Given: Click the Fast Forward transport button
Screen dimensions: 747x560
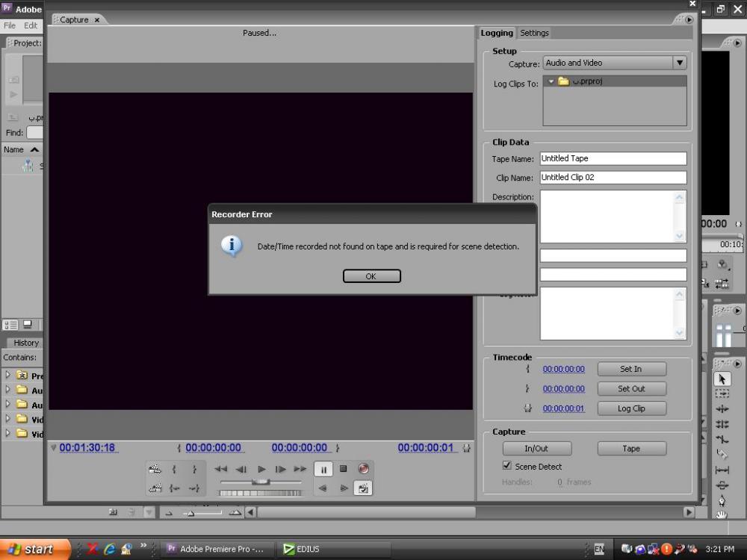Looking at the screenshot, I should tap(300, 469).
